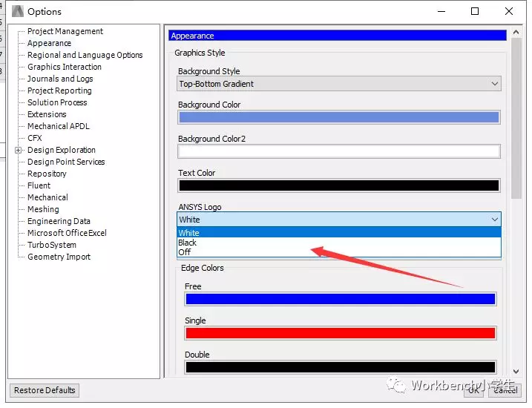Open Fluent options
The height and width of the screenshot is (408, 532).
tap(39, 185)
